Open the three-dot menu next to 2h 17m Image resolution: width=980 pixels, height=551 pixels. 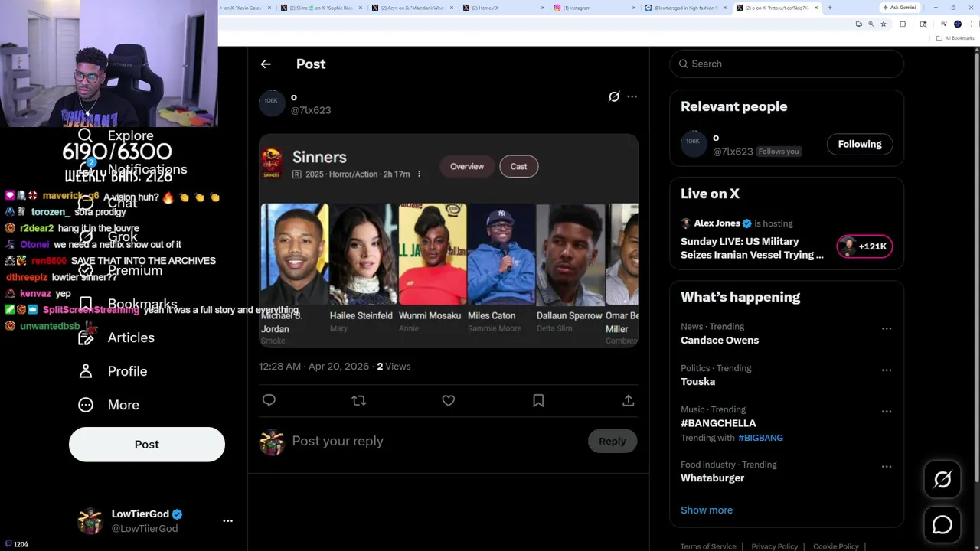coord(419,174)
